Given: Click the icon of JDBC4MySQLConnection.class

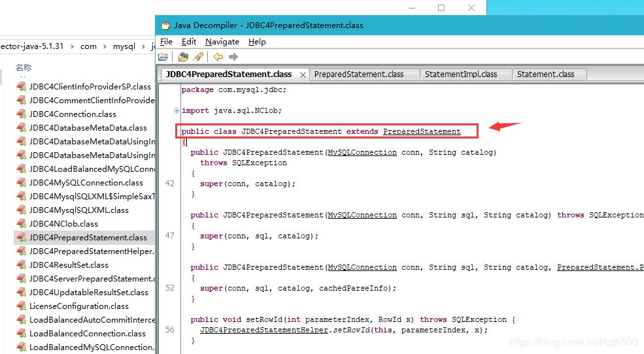Looking at the screenshot, I should click(22, 182).
